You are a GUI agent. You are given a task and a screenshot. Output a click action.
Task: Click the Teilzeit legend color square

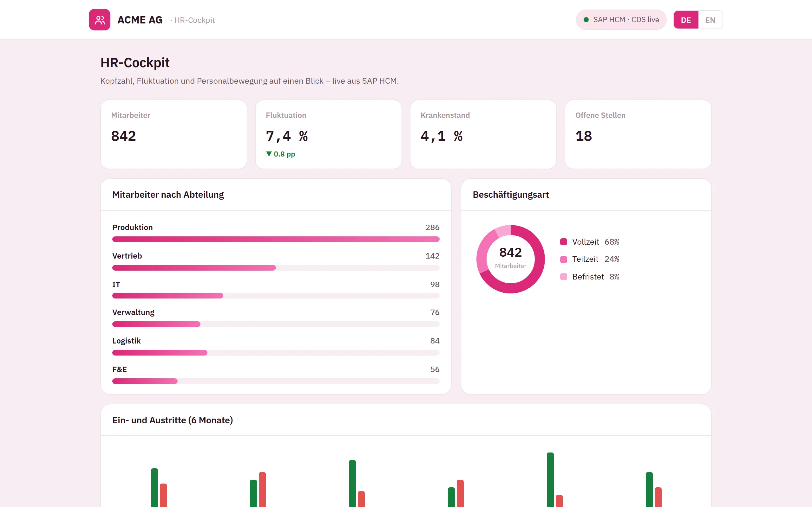[x=563, y=259]
